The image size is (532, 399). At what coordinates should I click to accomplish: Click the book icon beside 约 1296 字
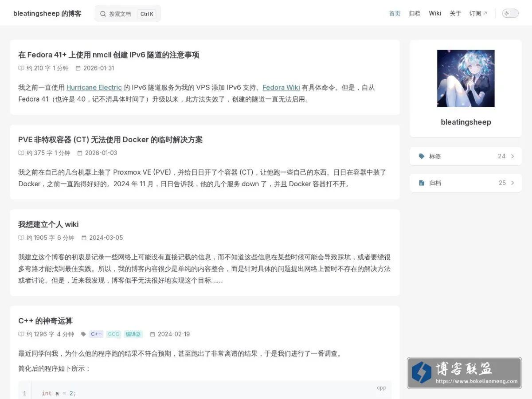21,334
